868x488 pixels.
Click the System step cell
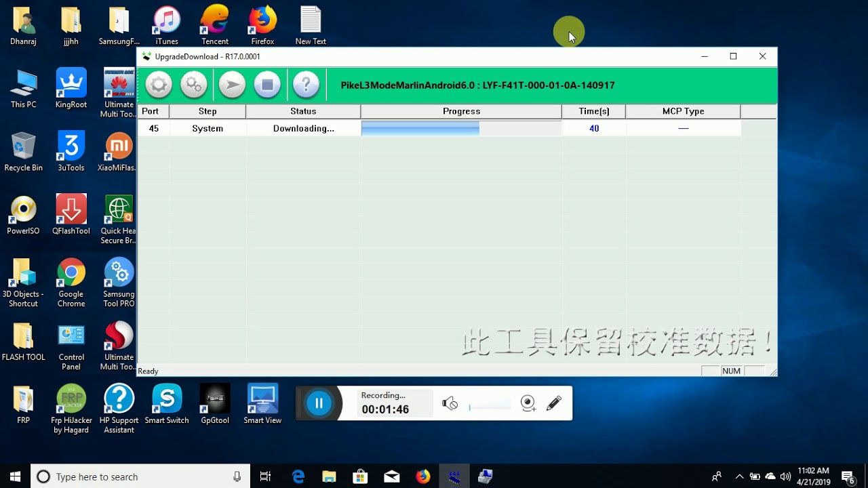[208, 128]
